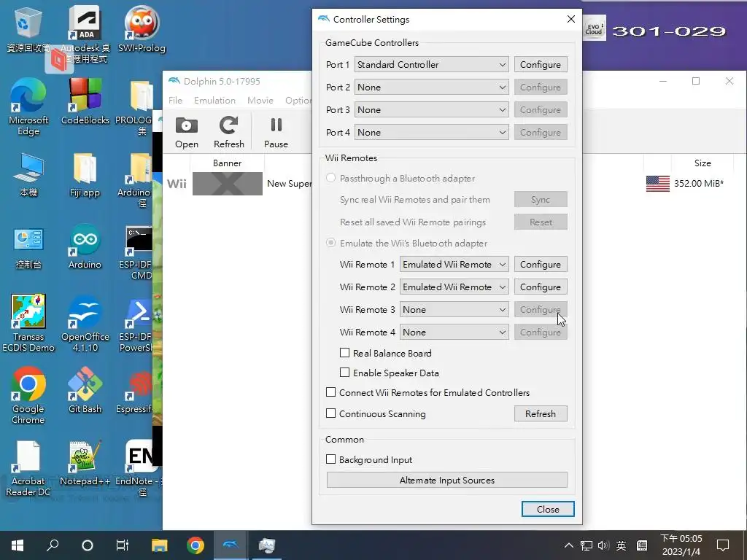
Task: Expand Port 4 controller dropdown
Action: 431,133
